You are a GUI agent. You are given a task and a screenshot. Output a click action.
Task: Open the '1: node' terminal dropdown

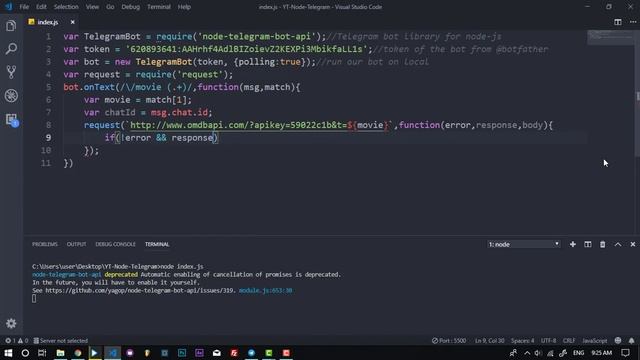(524, 244)
